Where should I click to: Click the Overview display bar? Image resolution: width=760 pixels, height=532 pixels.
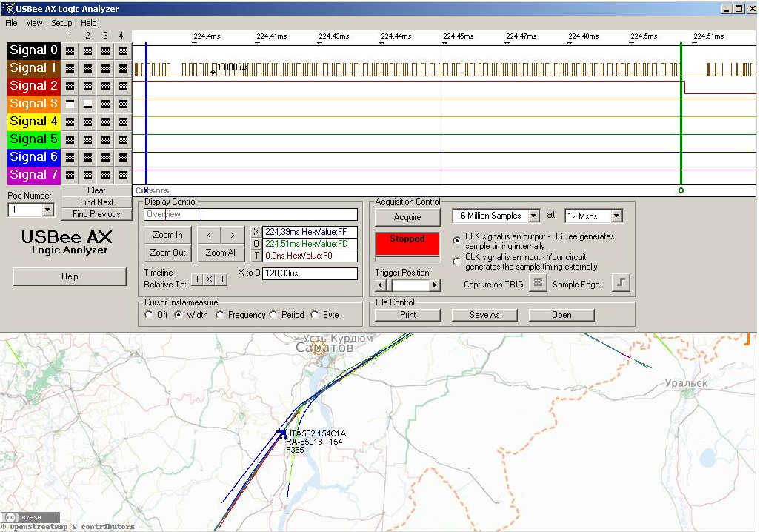[250, 214]
